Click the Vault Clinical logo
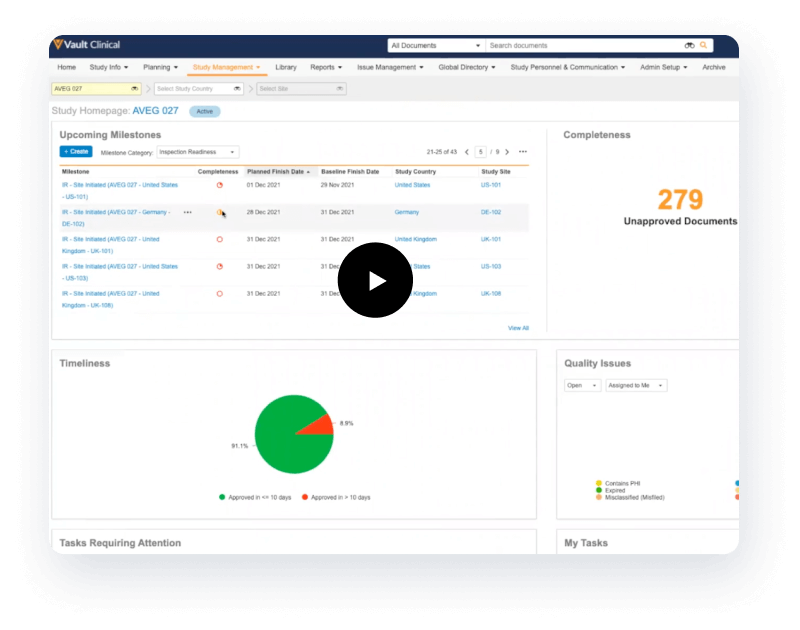The image size is (800, 630). pyautogui.click(x=86, y=45)
